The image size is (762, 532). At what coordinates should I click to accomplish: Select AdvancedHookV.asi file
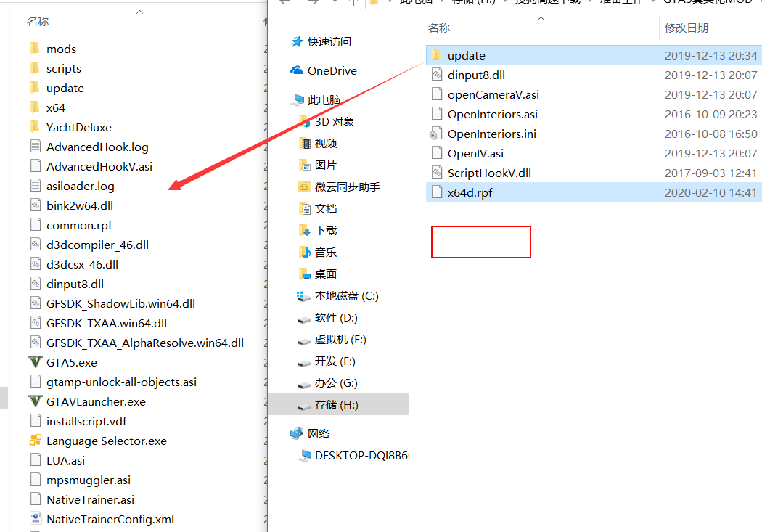click(x=99, y=166)
